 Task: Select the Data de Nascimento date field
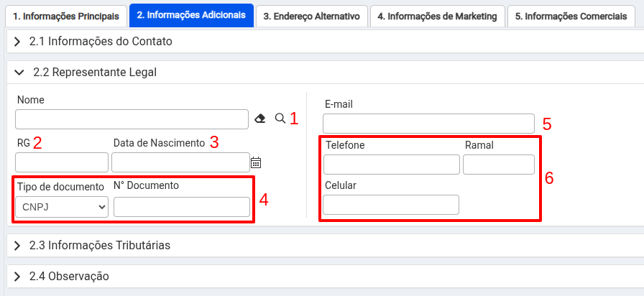(x=180, y=162)
